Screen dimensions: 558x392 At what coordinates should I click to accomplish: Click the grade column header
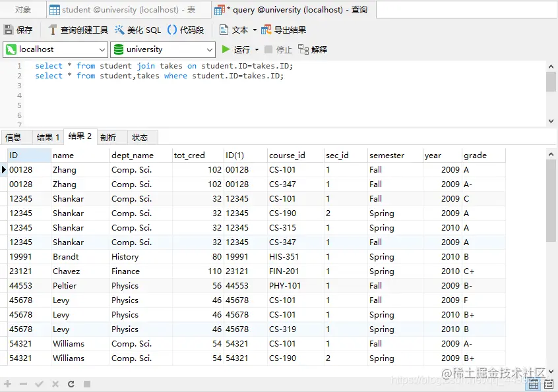click(x=483, y=155)
